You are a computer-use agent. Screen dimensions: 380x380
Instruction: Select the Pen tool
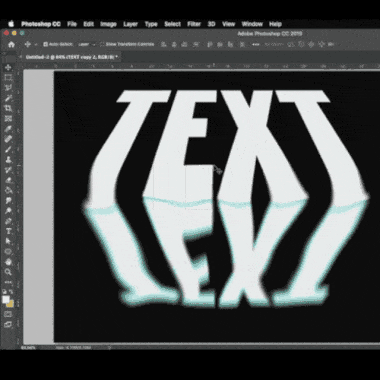9,221
